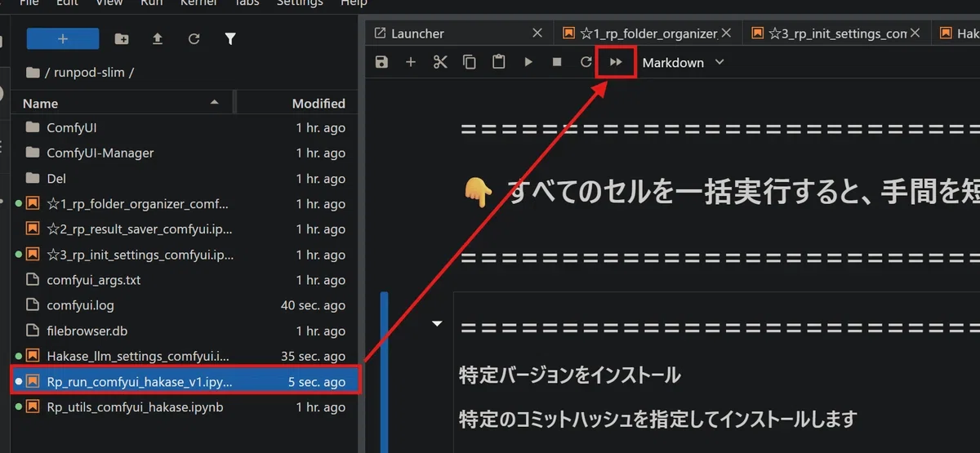Open the Markdown cell type dropdown
This screenshot has height=453, width=980.
click(683, 62)
